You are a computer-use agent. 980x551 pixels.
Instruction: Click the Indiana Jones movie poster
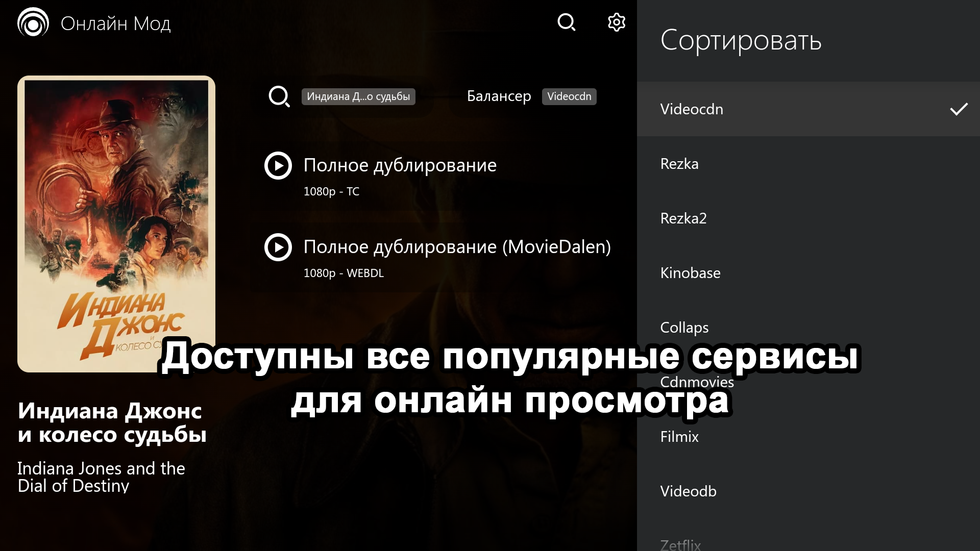point(116,223)
